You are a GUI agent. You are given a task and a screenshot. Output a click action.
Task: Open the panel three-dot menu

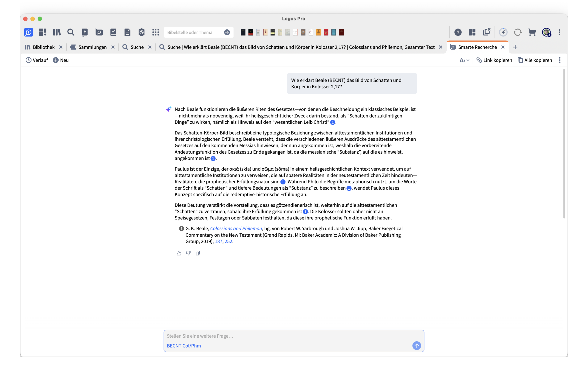click(560, 60)
